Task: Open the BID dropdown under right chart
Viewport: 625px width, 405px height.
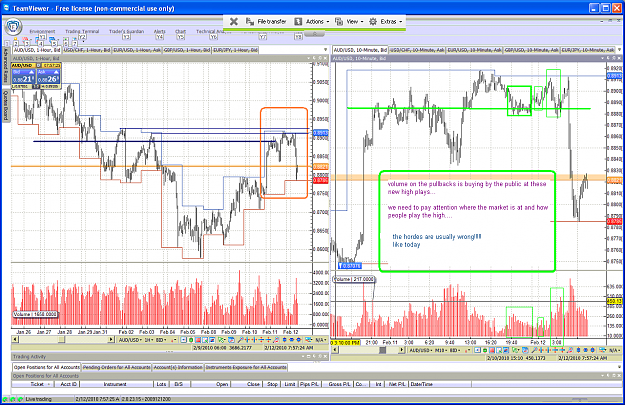Action: pyautogui.click(x=455, y=350)
